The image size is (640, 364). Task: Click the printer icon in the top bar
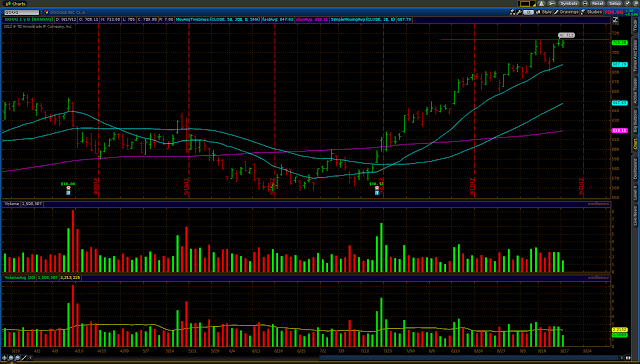(x=585, y=3)
